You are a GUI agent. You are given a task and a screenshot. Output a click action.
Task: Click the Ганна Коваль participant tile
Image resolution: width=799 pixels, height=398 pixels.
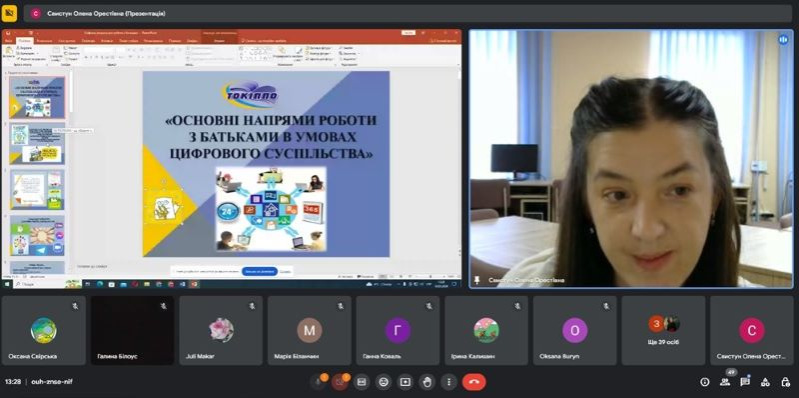coord(398,330)
